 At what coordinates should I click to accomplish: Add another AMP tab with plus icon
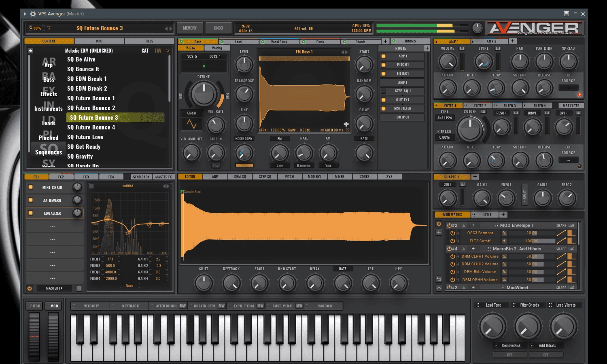point(512,41)
